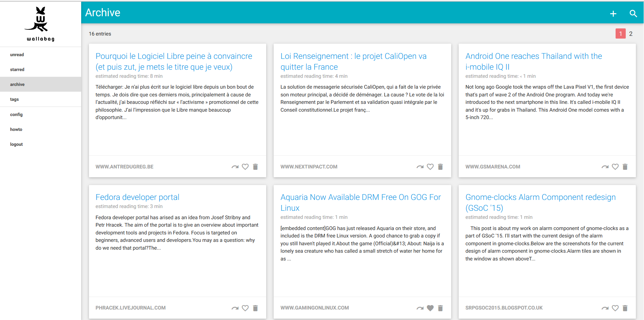The width and height of the screenshot is (644, 320).
Task: Star the Pourquoi le Logiciel Libre entry
Action: [245, 167]
